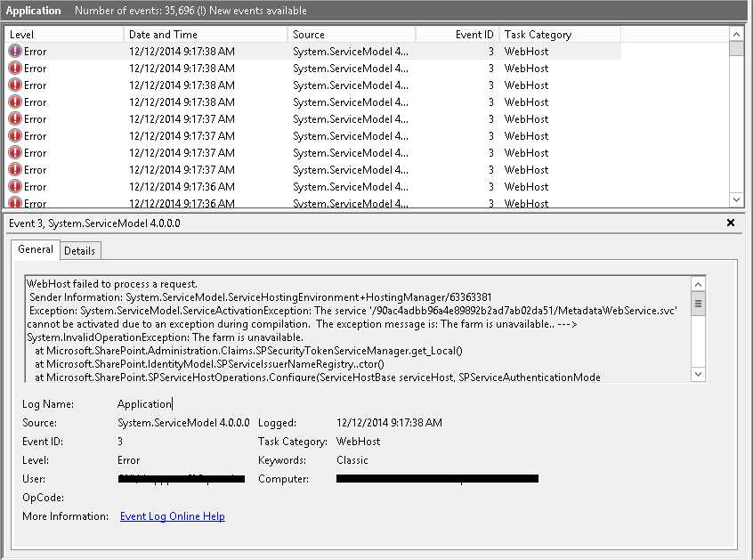Image resolution: width=753 pixels, height=560 pixels.
Task: Click the Level value 'Error' in details
Action: pyautogui.click(x=128, y=460)
